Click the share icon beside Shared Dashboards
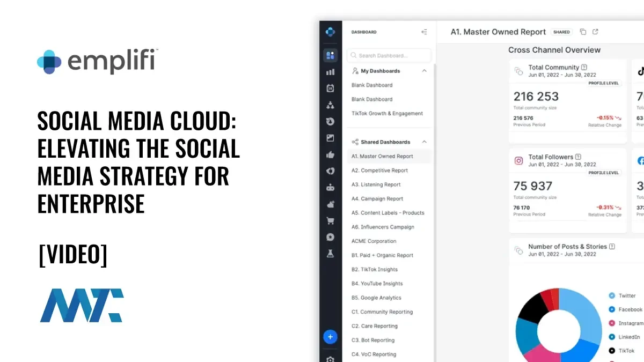The height and width of the screenshot is (362, 644). pos(355,142)
